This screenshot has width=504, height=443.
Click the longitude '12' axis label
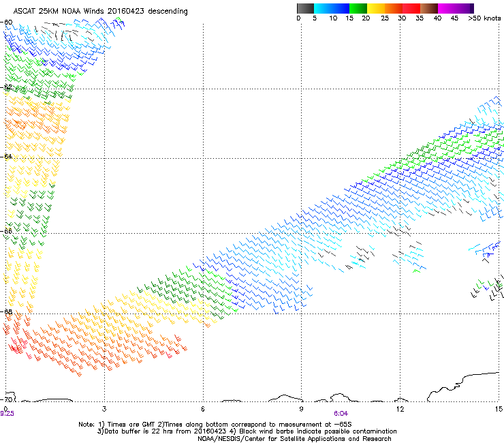pyautogui.click(x=400, y=409)
